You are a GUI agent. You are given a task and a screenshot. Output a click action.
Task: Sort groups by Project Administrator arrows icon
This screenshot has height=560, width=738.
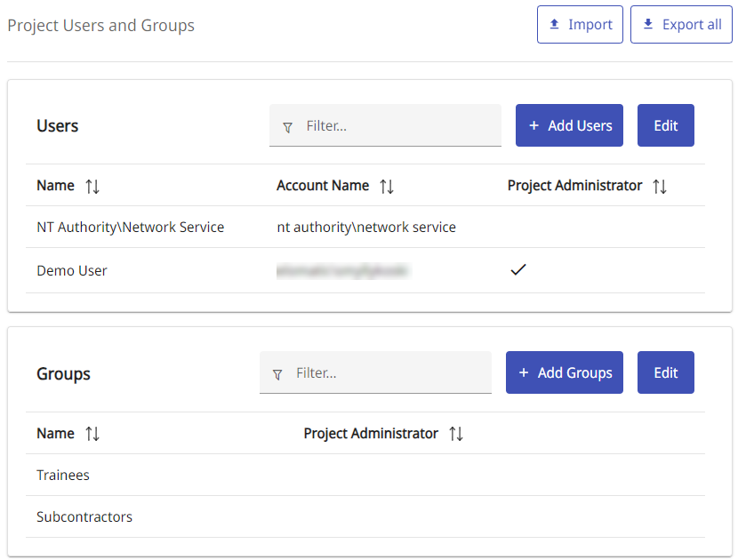point(455,434)
